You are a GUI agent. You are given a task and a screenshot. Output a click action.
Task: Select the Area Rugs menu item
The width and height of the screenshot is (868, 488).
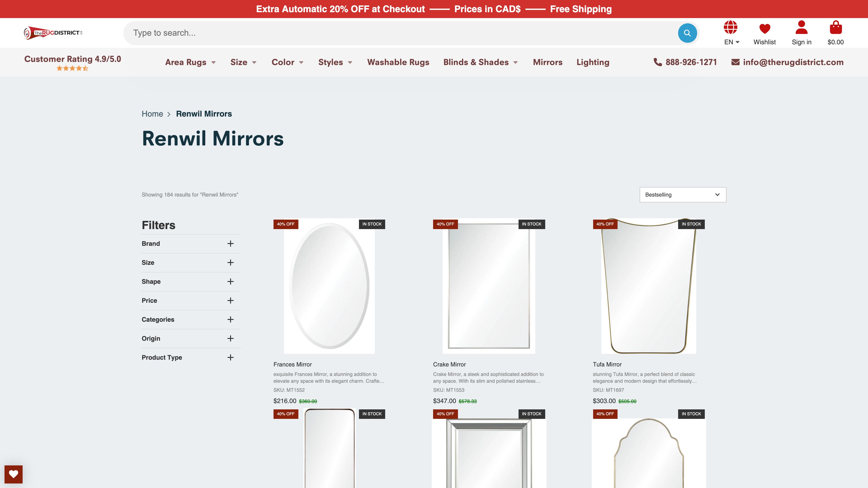point(185,62)
